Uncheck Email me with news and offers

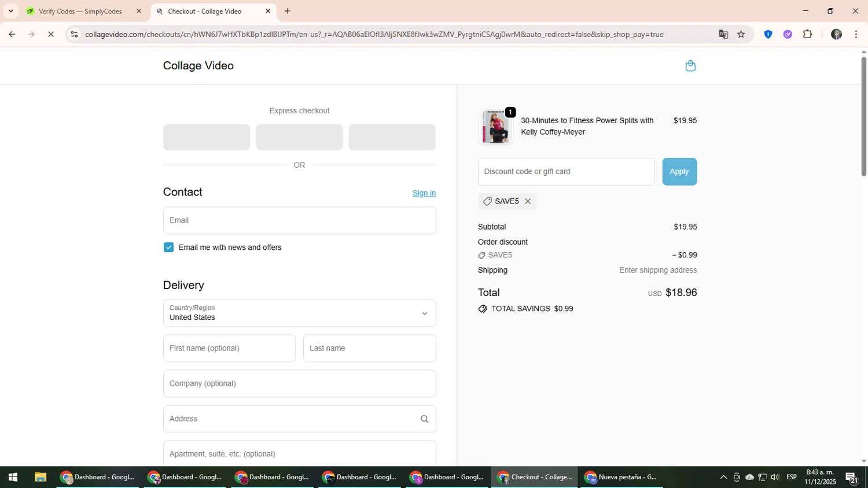(x=168, y=247)
